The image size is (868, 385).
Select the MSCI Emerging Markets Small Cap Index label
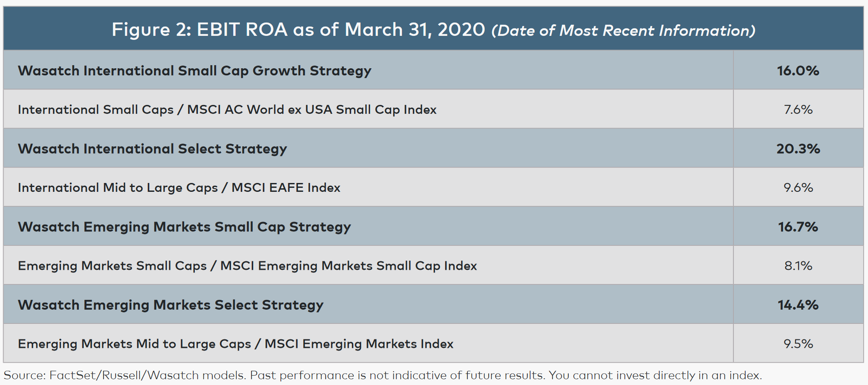click(247, 266)
